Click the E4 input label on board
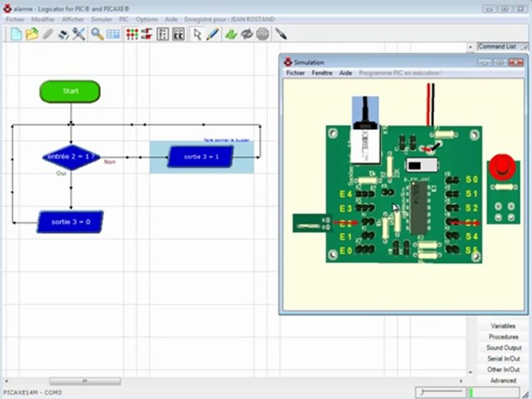The height and width of the screenshot is (399, 532). coord(346,194)
